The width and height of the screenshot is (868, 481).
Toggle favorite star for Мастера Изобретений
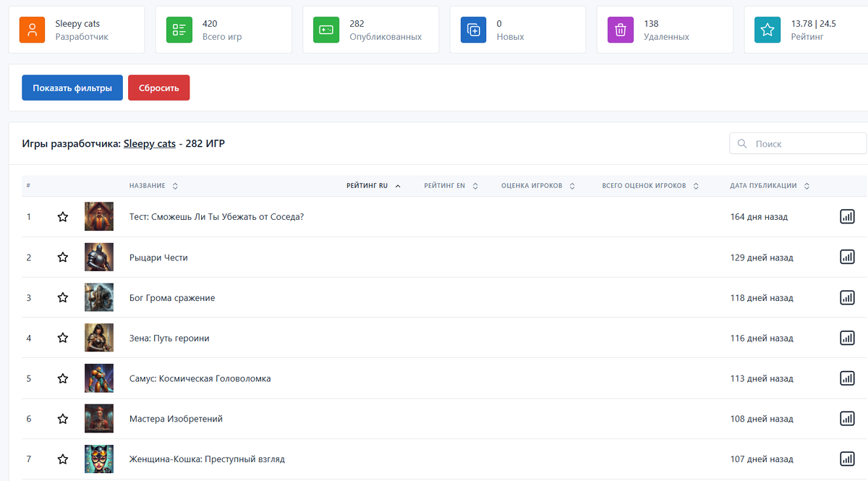(x=63, y=418)
